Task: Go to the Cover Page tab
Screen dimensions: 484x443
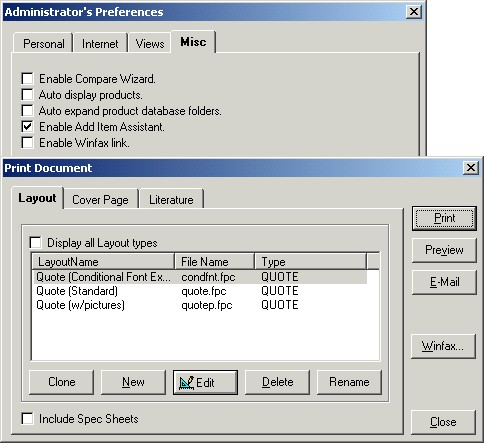Action: click(x=101, y=199)
